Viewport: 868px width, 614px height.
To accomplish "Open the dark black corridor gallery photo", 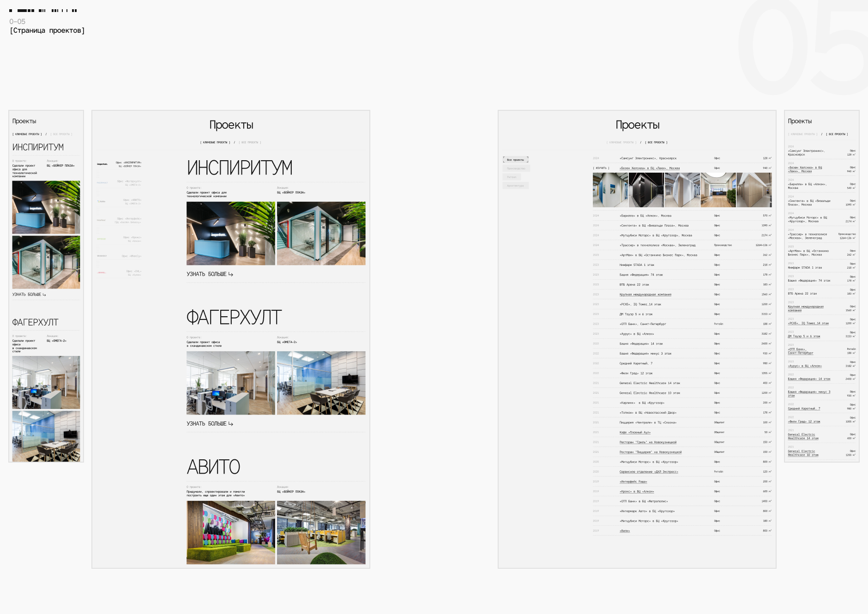I will click(x=646, y=190).
